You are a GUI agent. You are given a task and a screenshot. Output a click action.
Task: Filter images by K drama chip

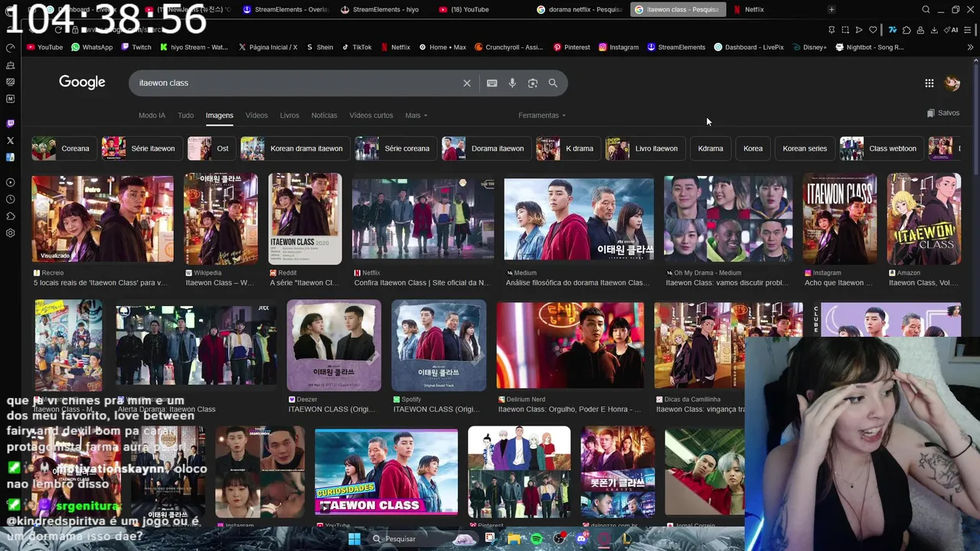569,148
